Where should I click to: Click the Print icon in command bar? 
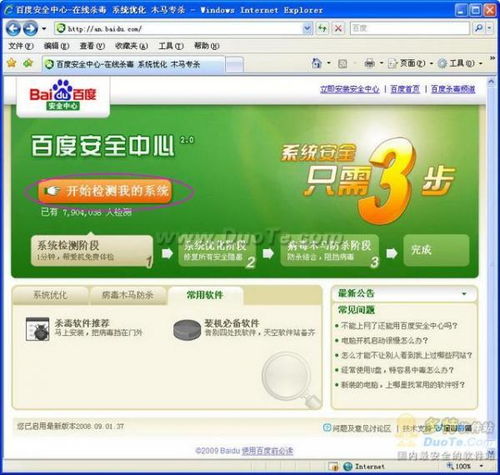coord(369,63)
